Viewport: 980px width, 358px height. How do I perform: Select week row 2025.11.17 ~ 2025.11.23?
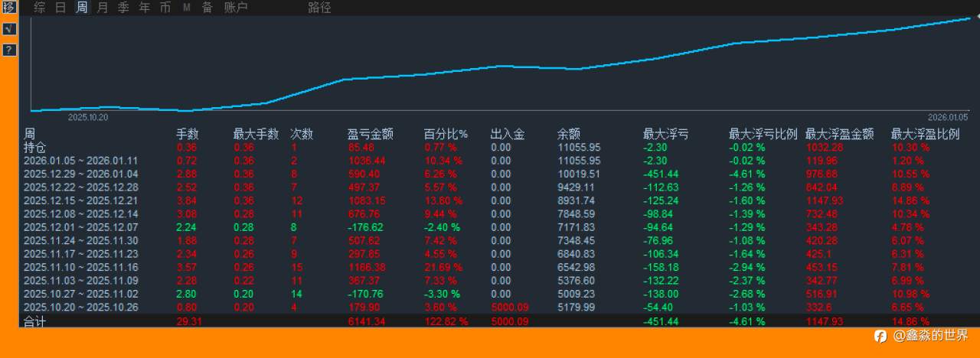pyautogui.click(x=80, y=254)
